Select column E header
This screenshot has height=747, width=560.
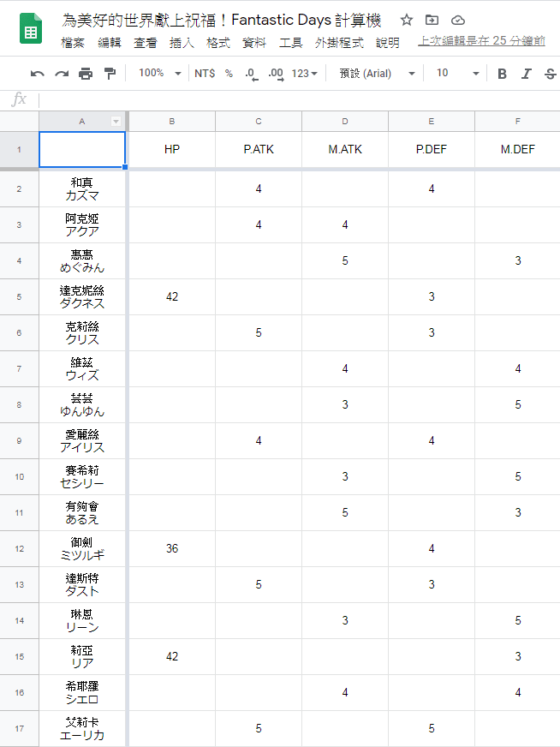(432, 122)
